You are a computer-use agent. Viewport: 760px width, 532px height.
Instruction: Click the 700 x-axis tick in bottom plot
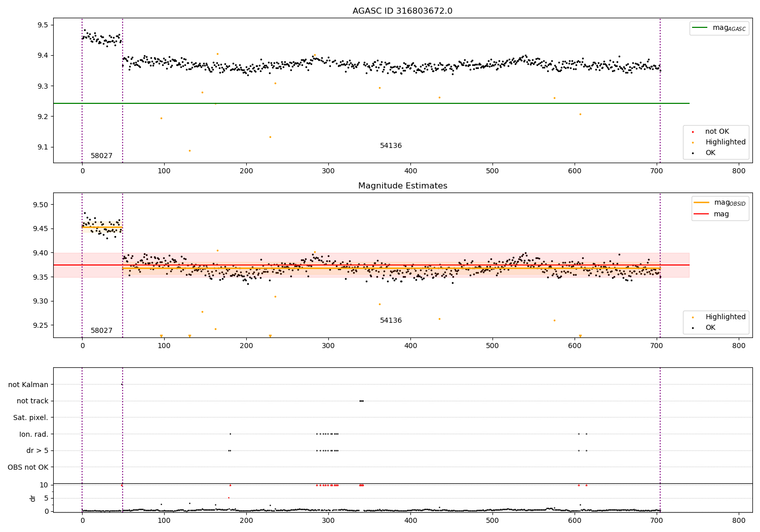pyautogui.click(x=657, y=520)
